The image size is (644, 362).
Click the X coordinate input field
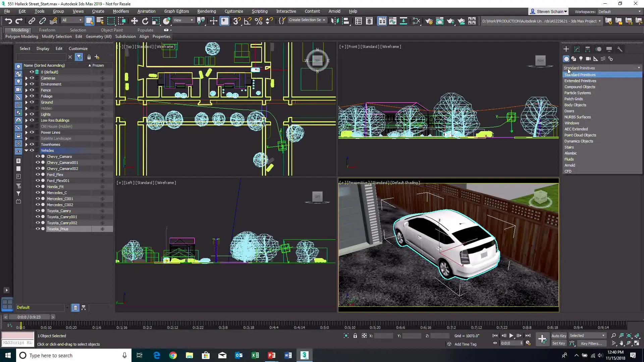pos(383,336)
